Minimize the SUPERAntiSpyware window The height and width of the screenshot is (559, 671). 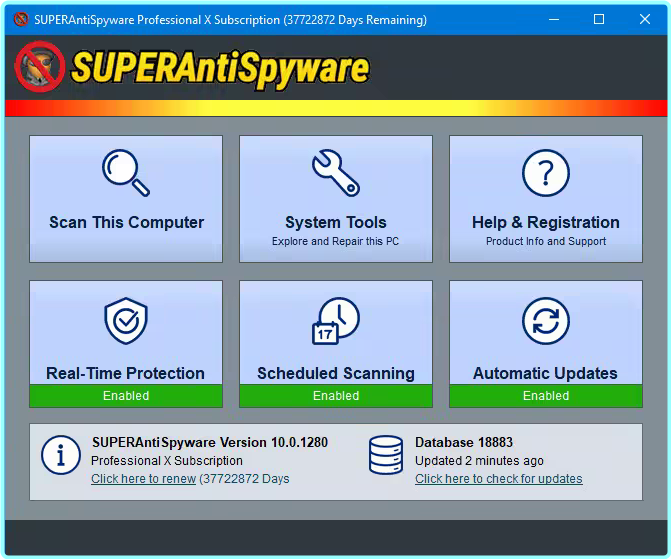554,19
